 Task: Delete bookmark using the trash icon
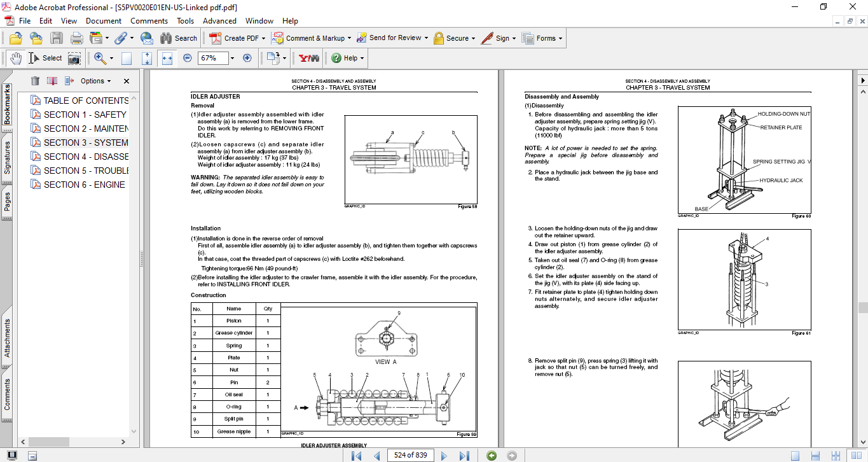(35, 81)
